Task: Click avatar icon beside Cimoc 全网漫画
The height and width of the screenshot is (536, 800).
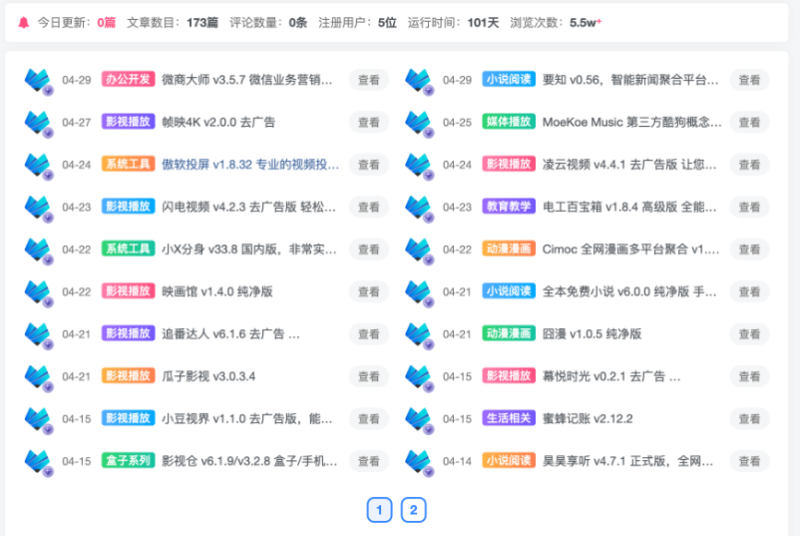Action: coord(419,250)
